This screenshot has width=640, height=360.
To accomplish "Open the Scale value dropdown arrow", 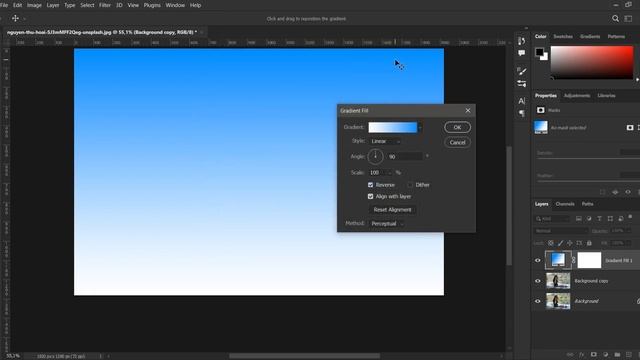I will coord(390,173).
